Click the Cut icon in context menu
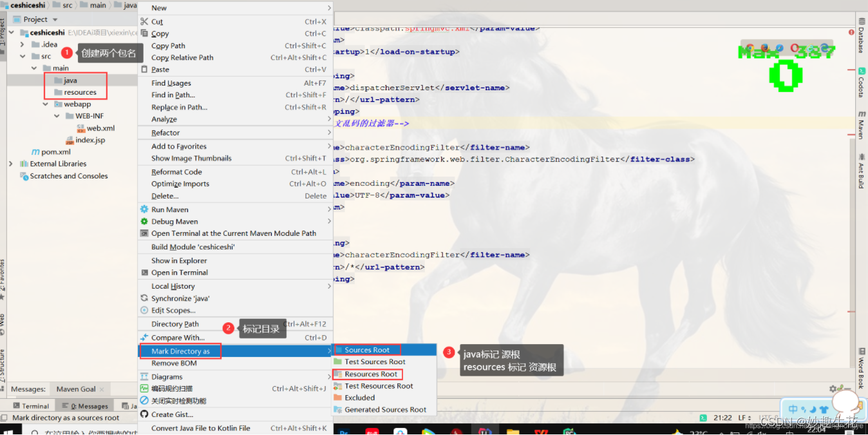Viewport: 868px width, 435px height. [144, 21]
